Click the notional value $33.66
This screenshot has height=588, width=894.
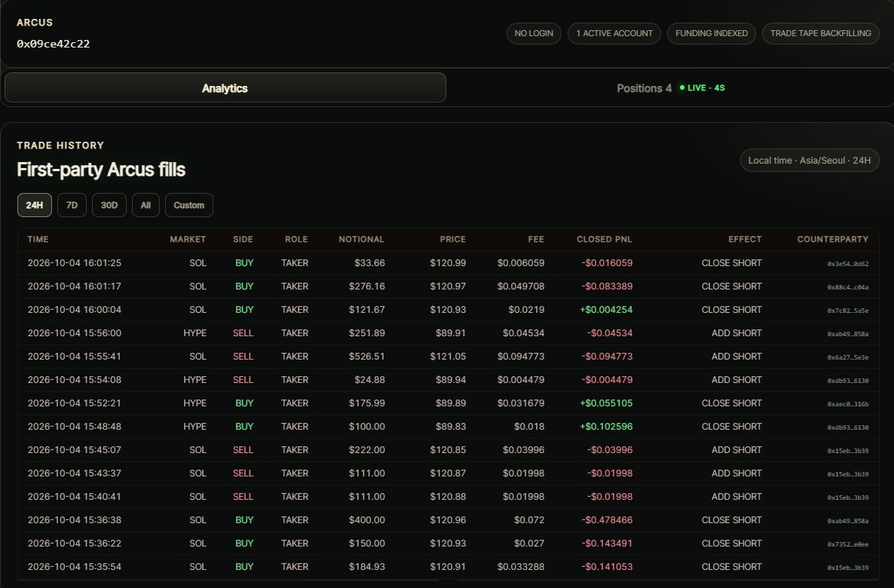(369, 263)
